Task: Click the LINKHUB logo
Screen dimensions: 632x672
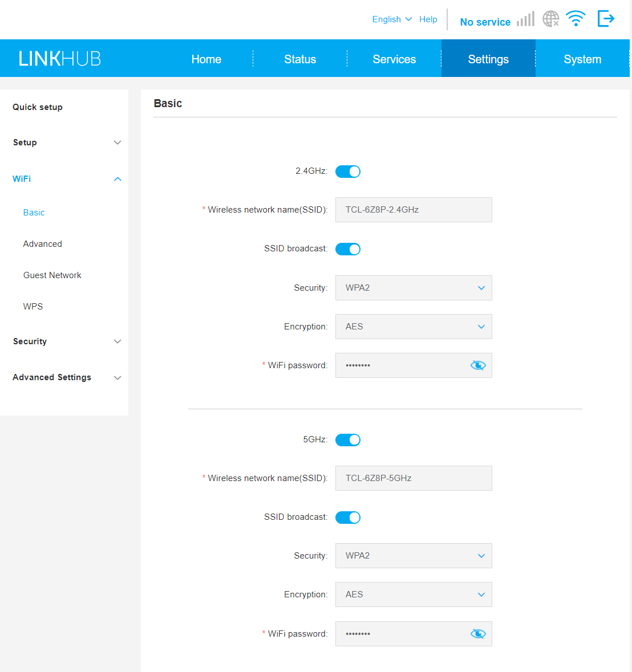Action: click(59, 59)
